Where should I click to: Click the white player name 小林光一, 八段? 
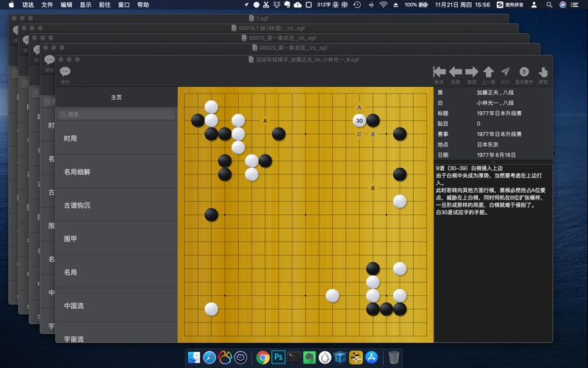coord(495,103)
